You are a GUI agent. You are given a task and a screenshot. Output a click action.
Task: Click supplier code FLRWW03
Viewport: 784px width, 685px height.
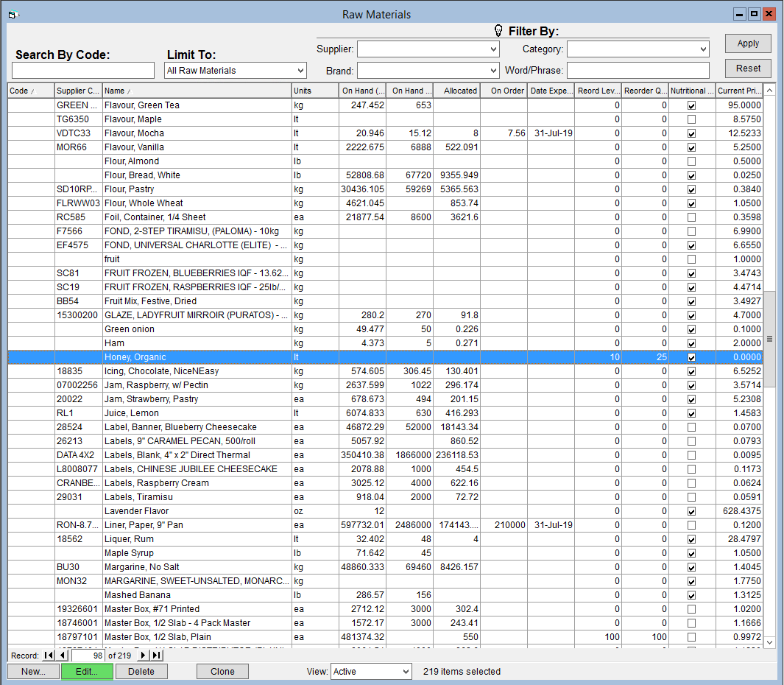78,203
